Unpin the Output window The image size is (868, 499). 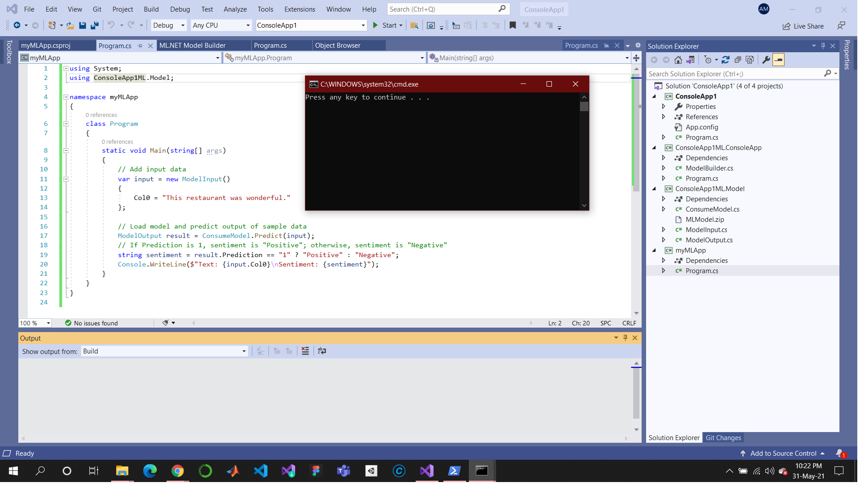click(625, 338)
